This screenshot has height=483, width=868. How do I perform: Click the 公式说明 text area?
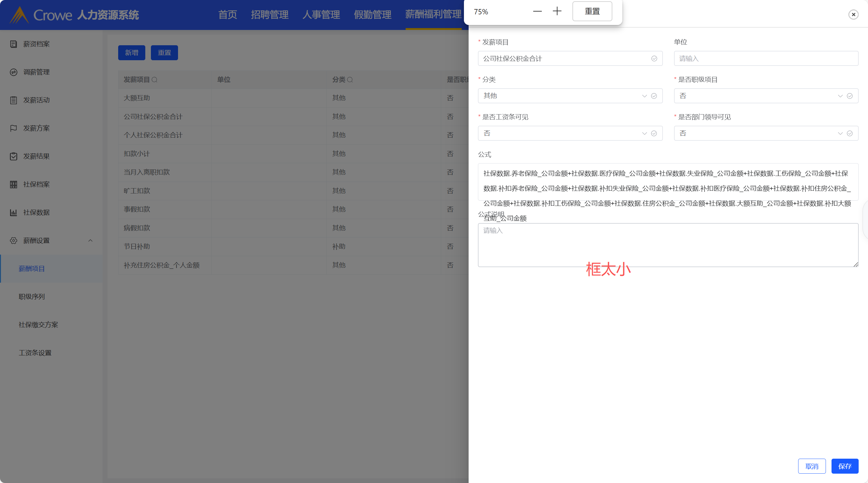668,245
